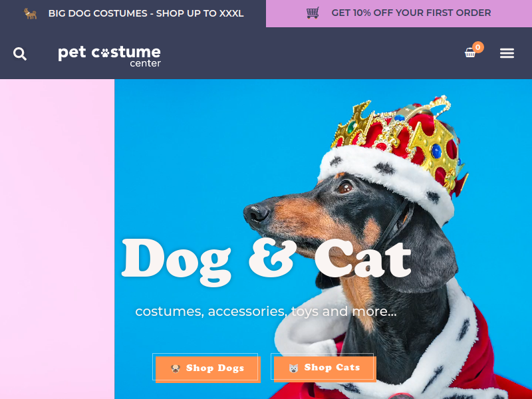The width and height of the screenshot is (532, 399).
Task: Select the Shop Cats button
Action: (325, 369)
